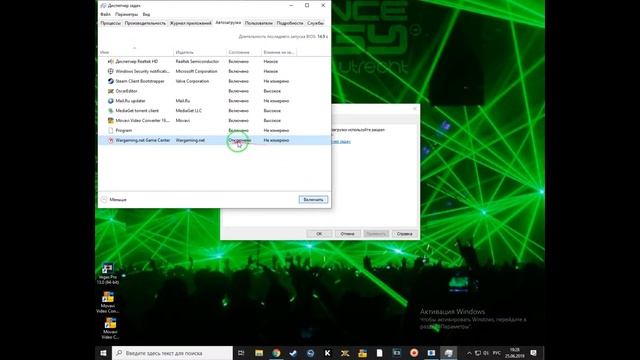Open File Explorer from the taskbar
640x360 pixels.
coord(259,353)
